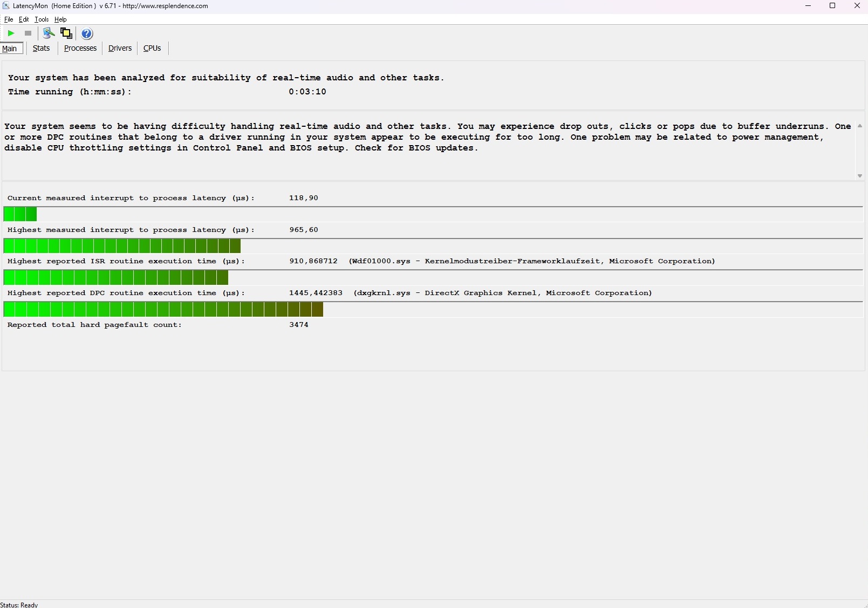Click the 'Your system has been analyzed' heading
Image resolution: width=868 pixels, height=608 pixels.
click(x=226, y=78)
